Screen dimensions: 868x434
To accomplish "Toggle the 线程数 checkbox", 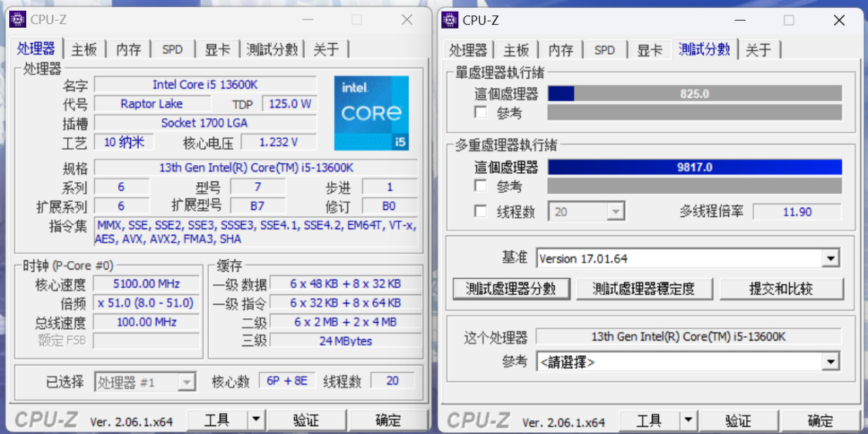I will (481, 211).
